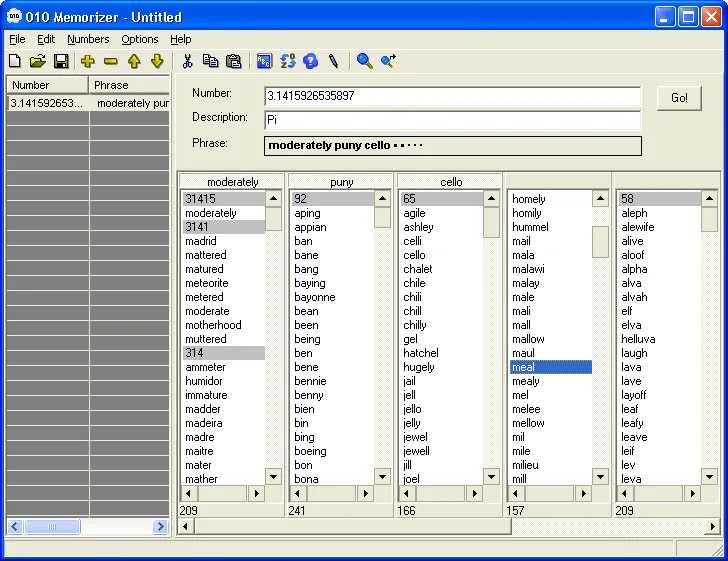Click the New file toolbar icon
This screenshot has width=728, height=561.
point(15,62)
